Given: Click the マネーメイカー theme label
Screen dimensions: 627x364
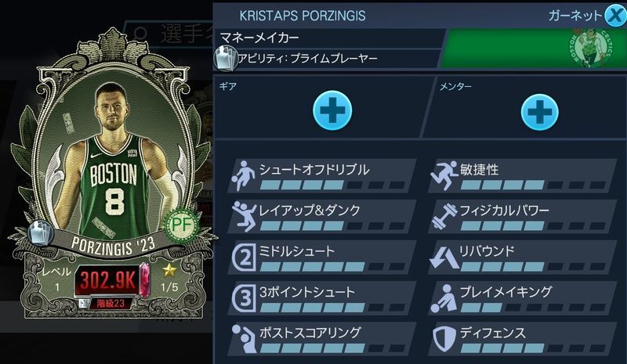Looking at the screenshot, I should tap(259, 38).
